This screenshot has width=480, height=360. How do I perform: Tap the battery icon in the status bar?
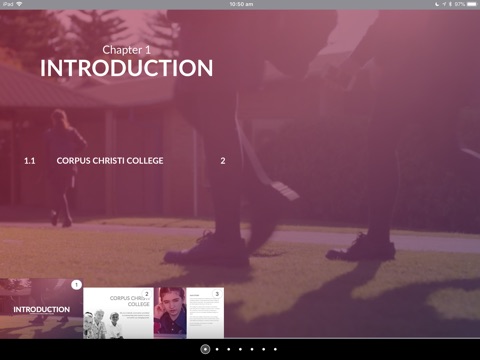[x=472, y=4]
